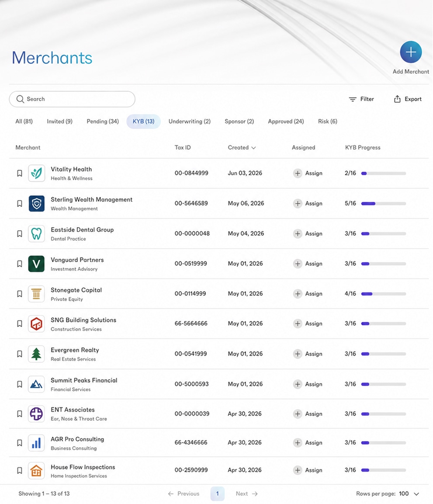The image size is (433, 504).
Task: Click the assign plus icon for House Flow Inspections
Action: tap(298, 470)
